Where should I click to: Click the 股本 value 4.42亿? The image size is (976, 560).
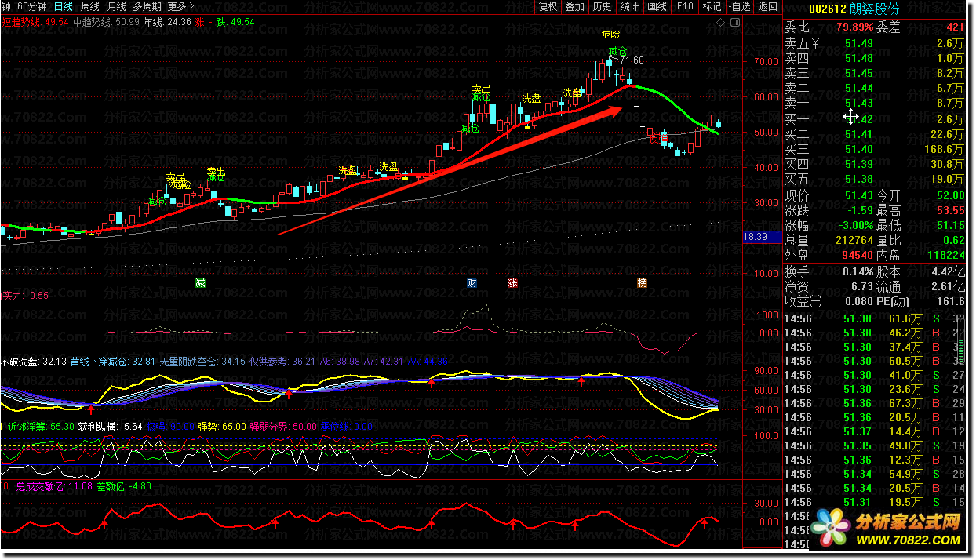coord(949,271)
